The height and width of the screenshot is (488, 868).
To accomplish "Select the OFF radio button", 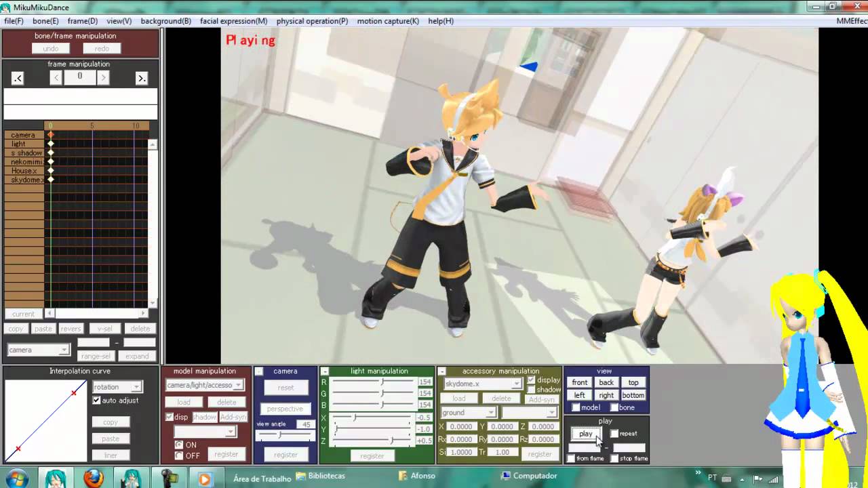I will coord(179,455).
